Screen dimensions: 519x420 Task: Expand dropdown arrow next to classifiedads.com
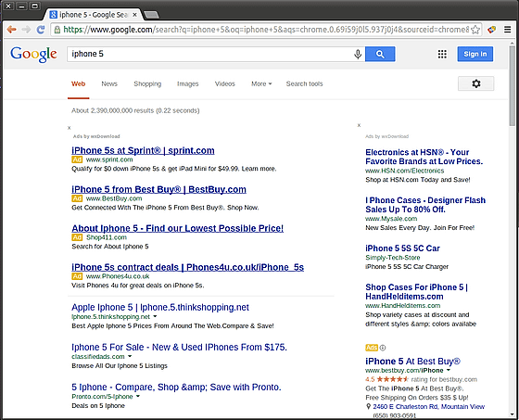(x=130, y=356)
